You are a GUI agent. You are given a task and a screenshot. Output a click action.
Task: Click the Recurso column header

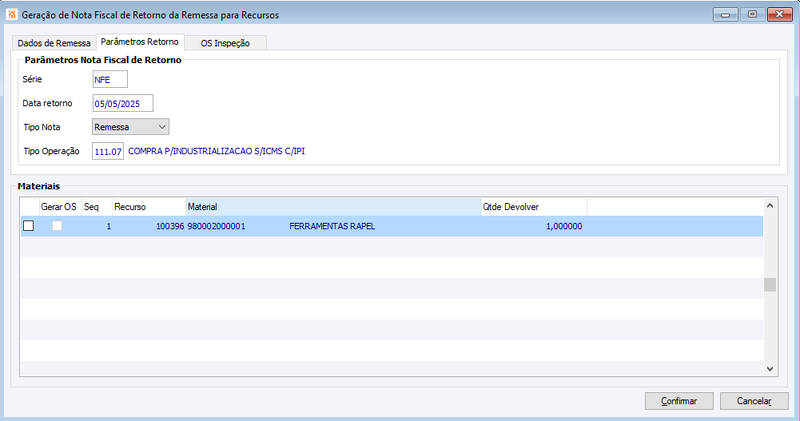coord(148,207)
